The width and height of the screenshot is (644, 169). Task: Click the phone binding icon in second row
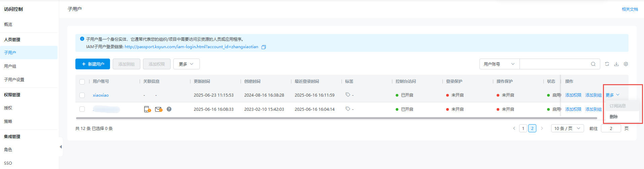pyautogui.click(x=147, y=109)
